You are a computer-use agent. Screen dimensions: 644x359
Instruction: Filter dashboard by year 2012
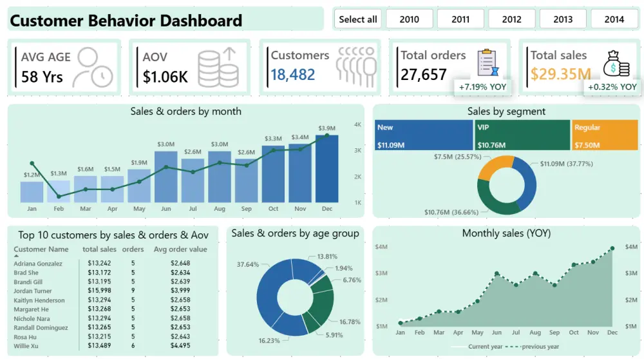pyautogui.click(x=512, y=19)
